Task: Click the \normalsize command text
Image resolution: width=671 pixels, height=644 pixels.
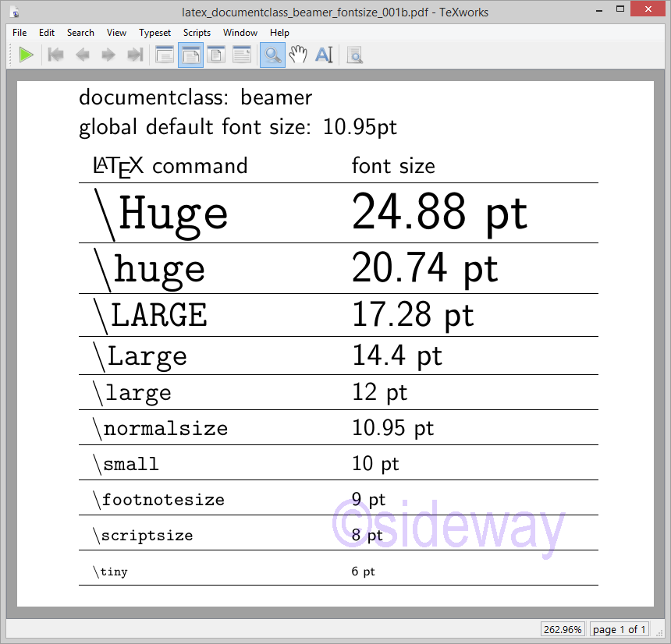Action: click(x=161, y=429)
